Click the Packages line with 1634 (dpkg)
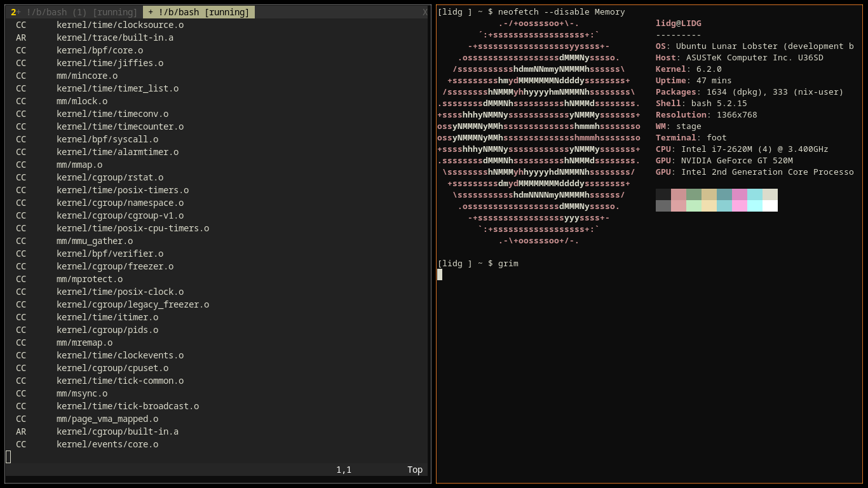The height and width of the screenshot is (488, 868). (x=750, y=92)
